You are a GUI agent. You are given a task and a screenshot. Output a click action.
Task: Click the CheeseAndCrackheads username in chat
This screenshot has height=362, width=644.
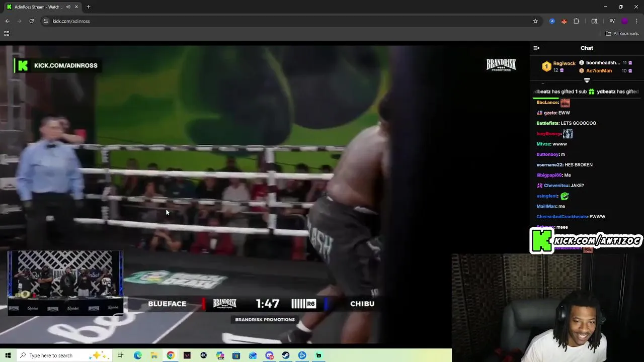561,217
